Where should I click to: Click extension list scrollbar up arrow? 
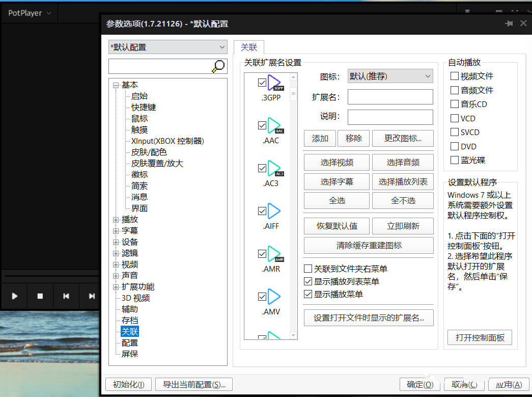pos(293,77)
